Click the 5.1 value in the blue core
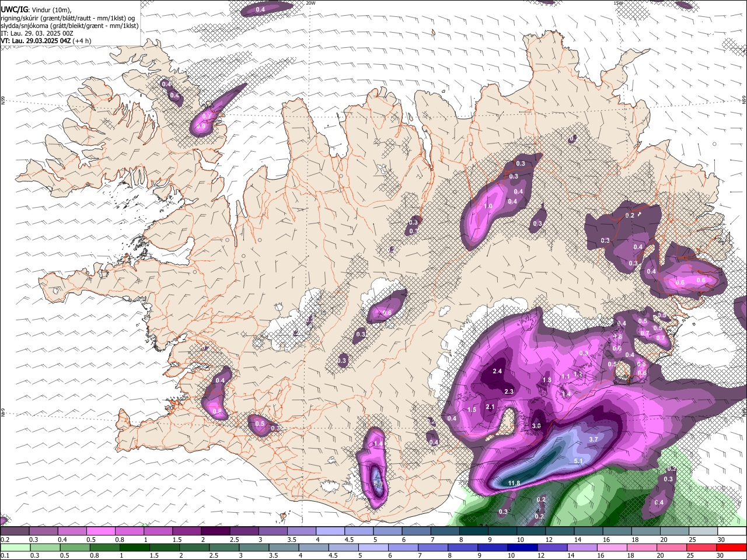This screenshot has height=560, width=747. coord(579,461)
